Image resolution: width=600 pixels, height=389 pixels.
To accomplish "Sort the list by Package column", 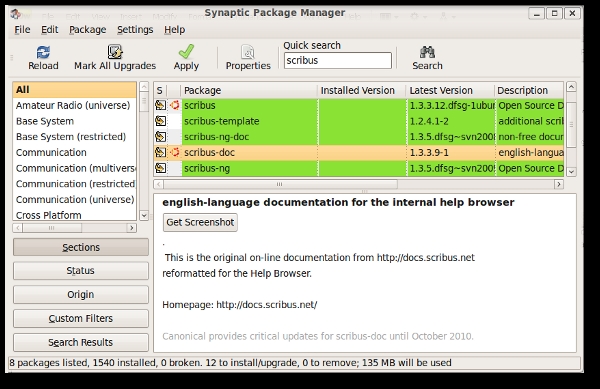I will 249,90.
